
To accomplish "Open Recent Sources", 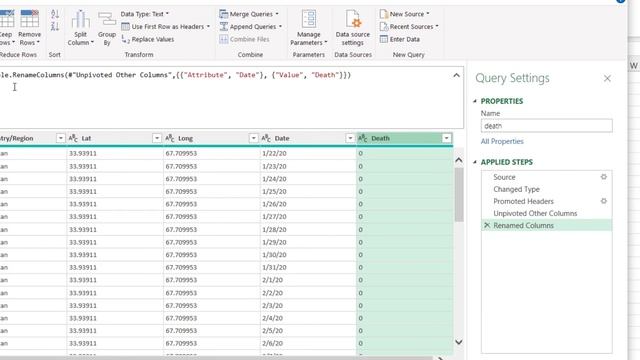I will tap(409, 27).
